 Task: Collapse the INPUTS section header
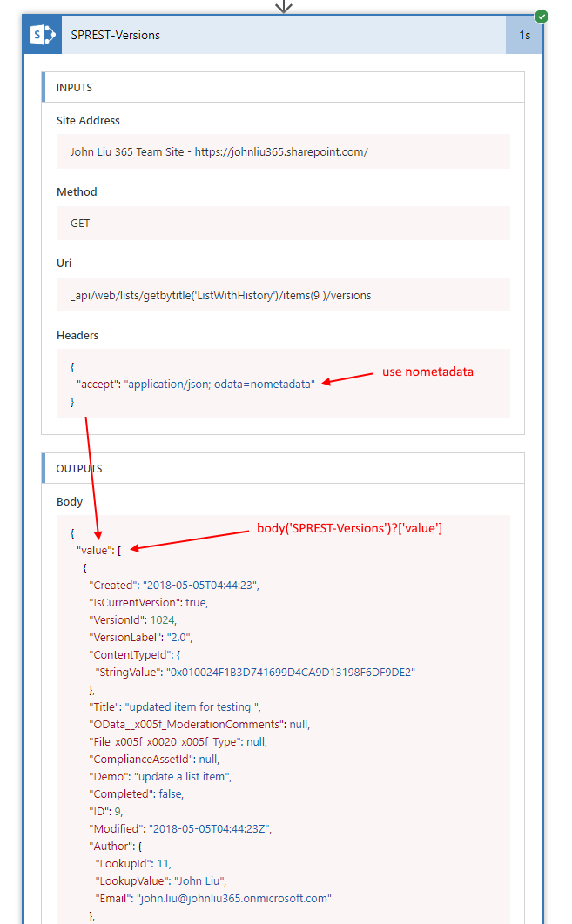(283, 88)
